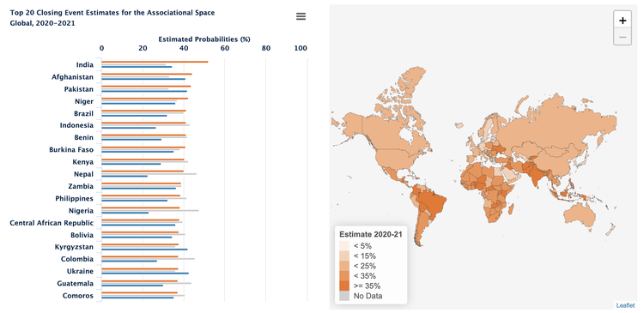Zoom out on the map
This screenshot has height=313, width=644.
623,37
